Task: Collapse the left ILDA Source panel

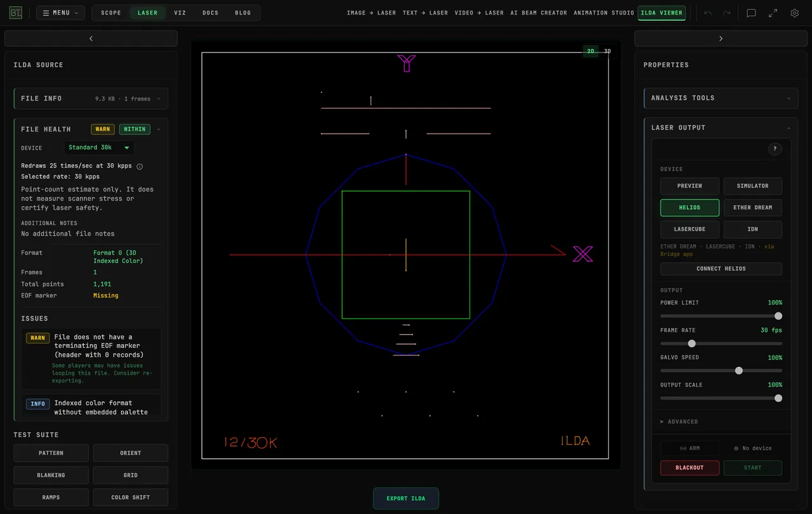Action: pos(91,39)
